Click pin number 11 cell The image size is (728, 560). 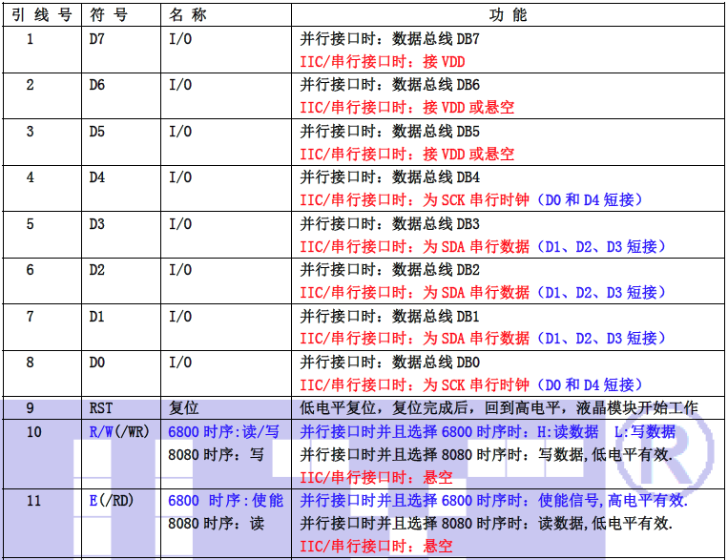coord(33,501)
